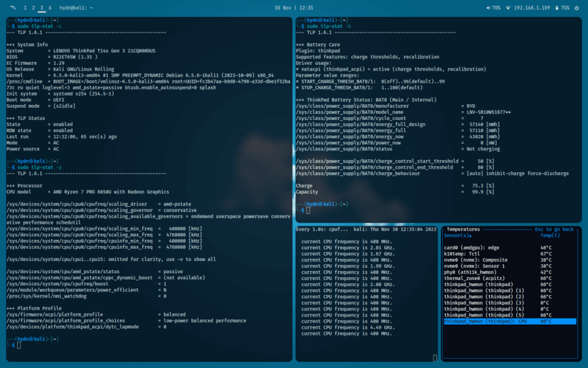Click the Kali dragon logo in the top bar
The width and height of the screenshot is (588, 368).
click(13, 7)
